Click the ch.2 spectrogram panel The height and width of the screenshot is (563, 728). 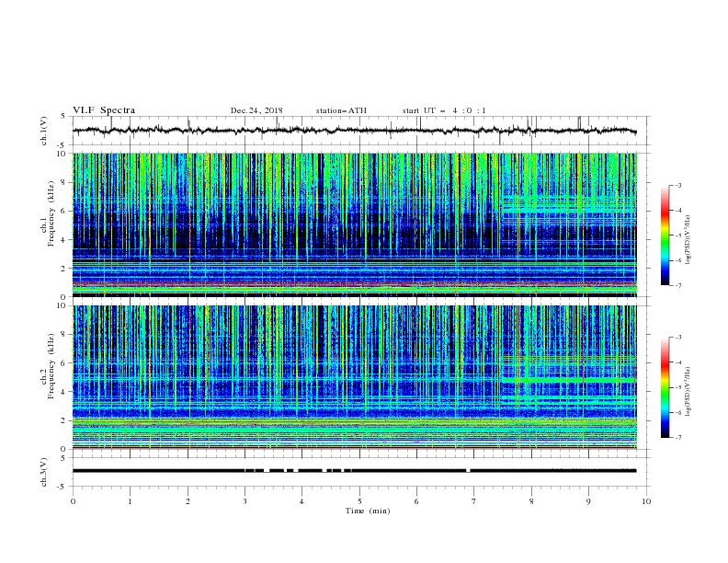click(355, 377)
